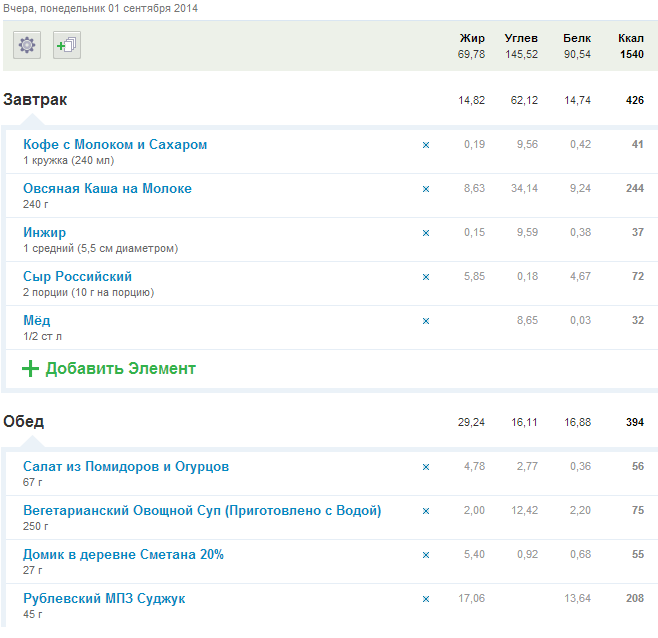Image resolution: width=658 pixels, height=638 pixels.
Task: Remove Вегетарианский Овощной Суп entry
Action: [425, 511]
